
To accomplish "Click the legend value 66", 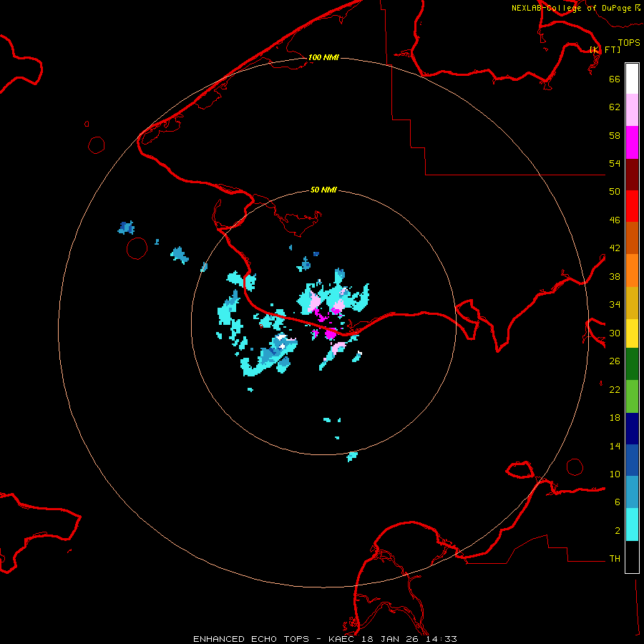I will tap(615, 79).
